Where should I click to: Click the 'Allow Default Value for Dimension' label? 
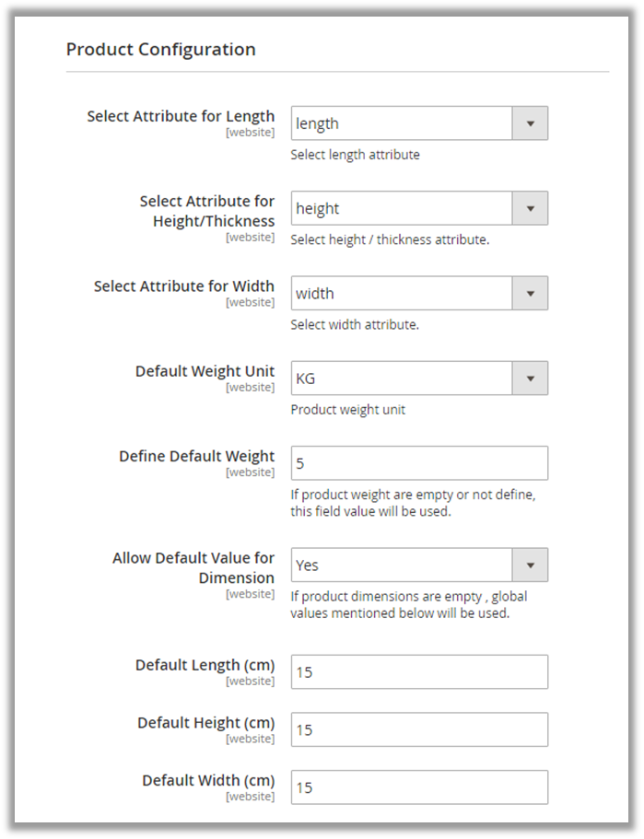click(193, 568)
